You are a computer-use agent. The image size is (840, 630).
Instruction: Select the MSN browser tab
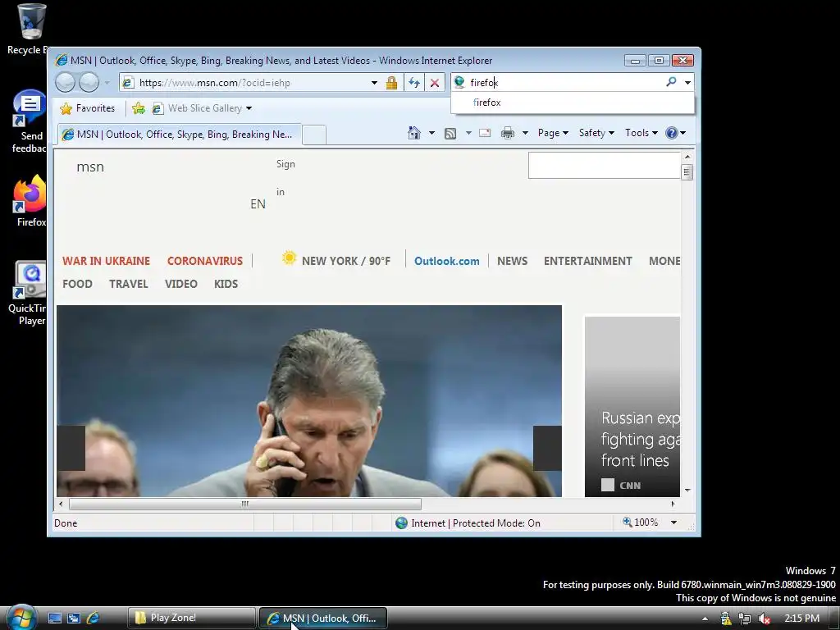click(x=180, y=135)
